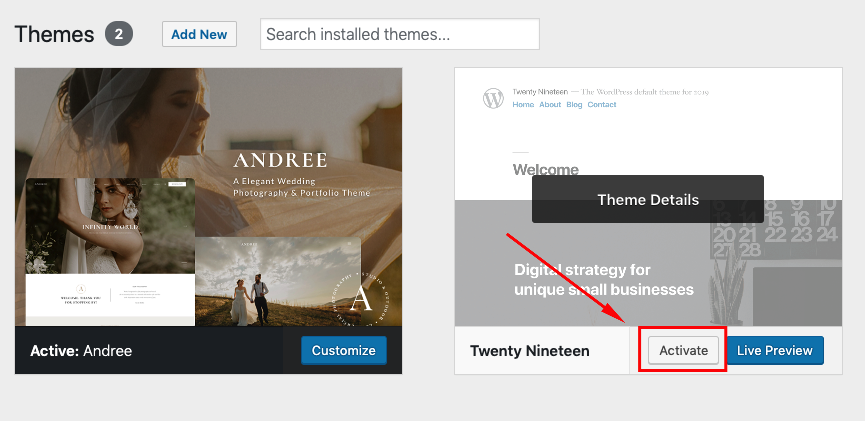Click 'Digital strategy for unique small businesses' text

pos(604,279)
